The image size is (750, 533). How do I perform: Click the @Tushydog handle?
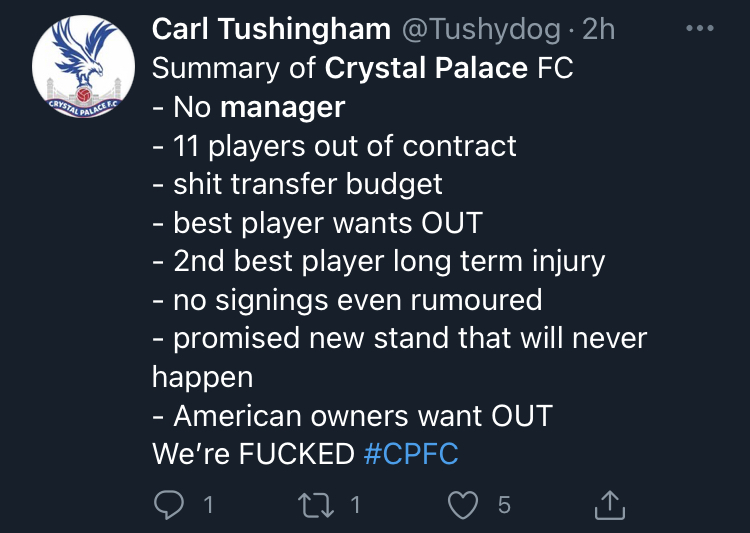pyautogui.click(x=480, y=30)
